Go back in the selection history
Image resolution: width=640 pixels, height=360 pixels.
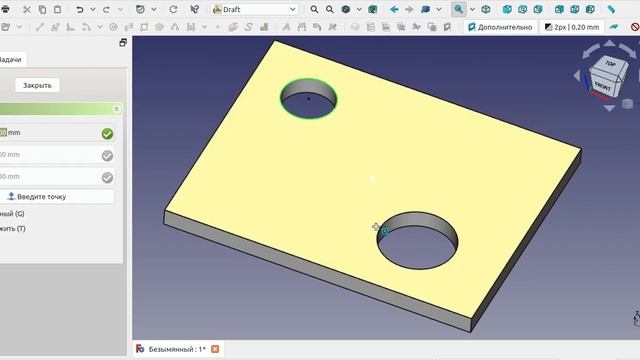pos(394,9)
